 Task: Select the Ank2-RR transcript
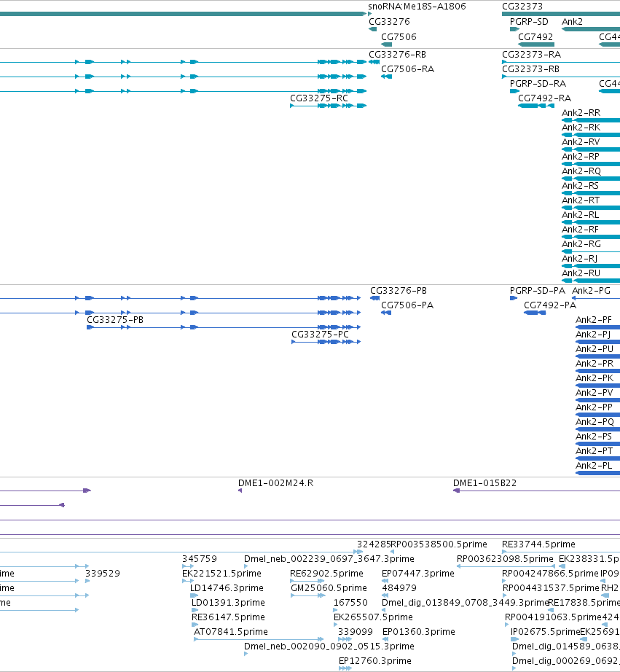(x=591, y=120)
